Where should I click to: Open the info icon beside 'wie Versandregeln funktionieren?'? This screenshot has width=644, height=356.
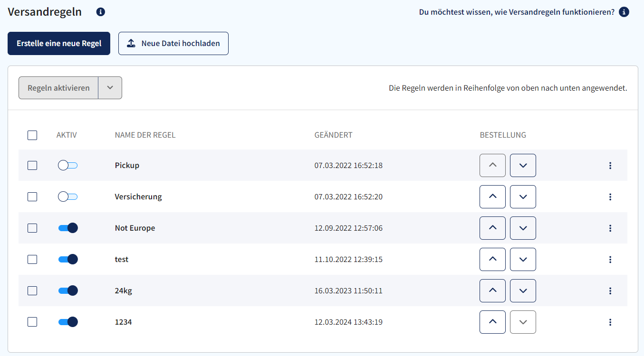pyautogui.click(x=625, y=12)
